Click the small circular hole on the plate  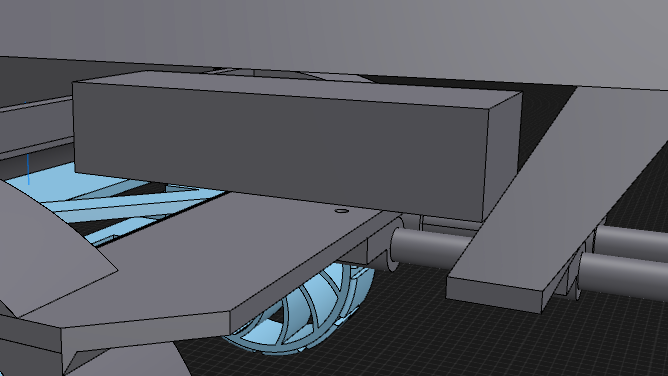[x=342, y=211]
